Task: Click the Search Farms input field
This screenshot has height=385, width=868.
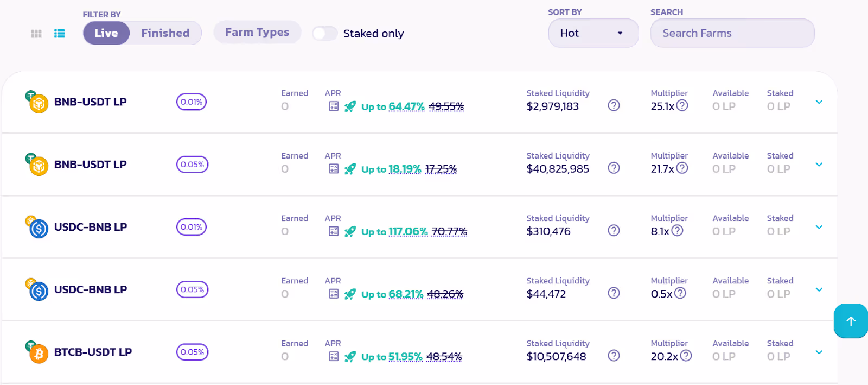Action: click(x=732, y=33)
